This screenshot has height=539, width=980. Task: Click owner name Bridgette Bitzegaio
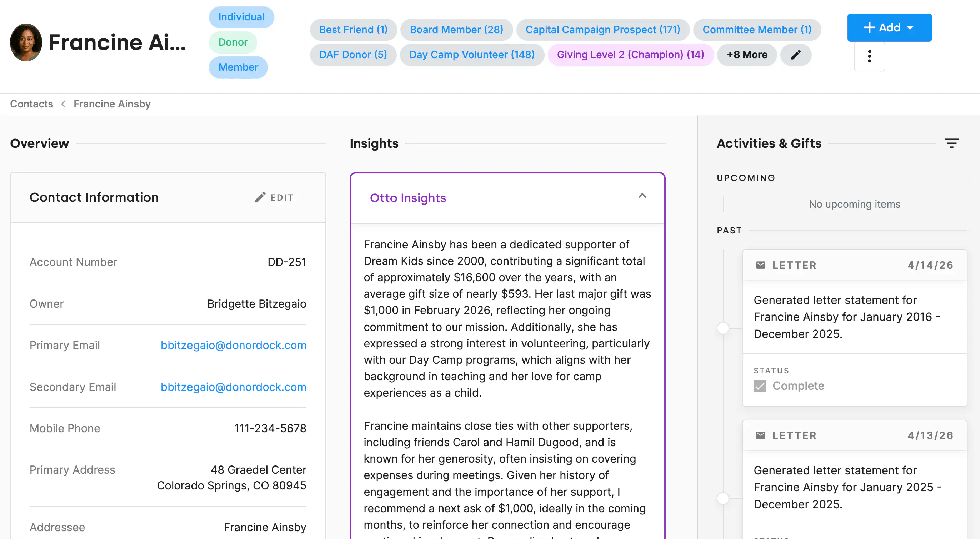[x=257, y=304]
